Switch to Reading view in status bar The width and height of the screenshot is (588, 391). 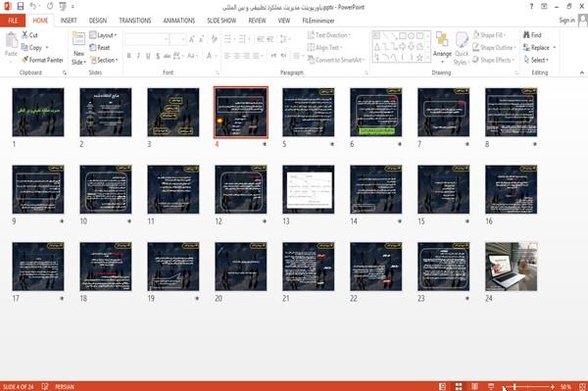(x=474, y=386)
